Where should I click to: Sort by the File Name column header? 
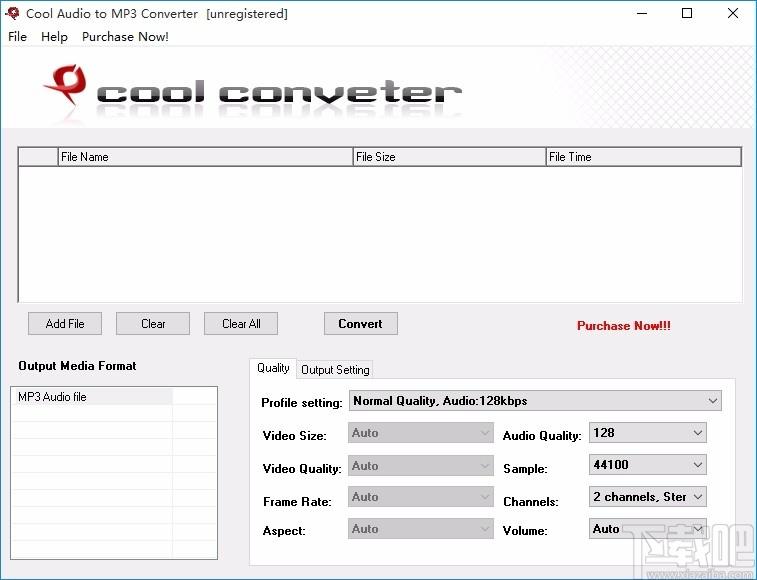pyautogui.click(x=205, y=157)
